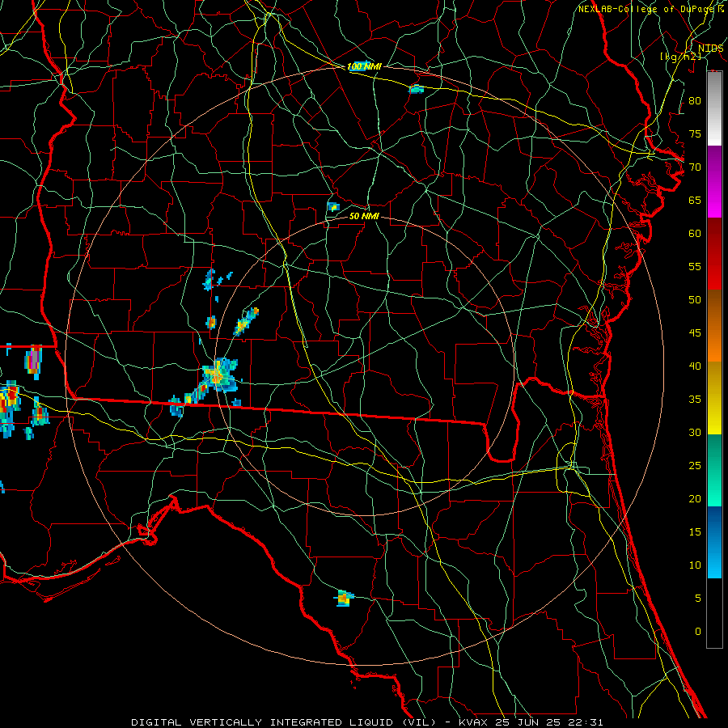Click the scale value 15
This screenshot has width=728, height=728.
[695, 531]
